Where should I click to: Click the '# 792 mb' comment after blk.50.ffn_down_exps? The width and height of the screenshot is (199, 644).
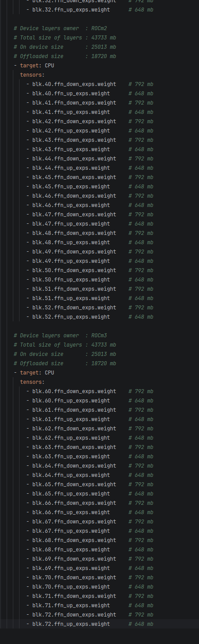141,270
